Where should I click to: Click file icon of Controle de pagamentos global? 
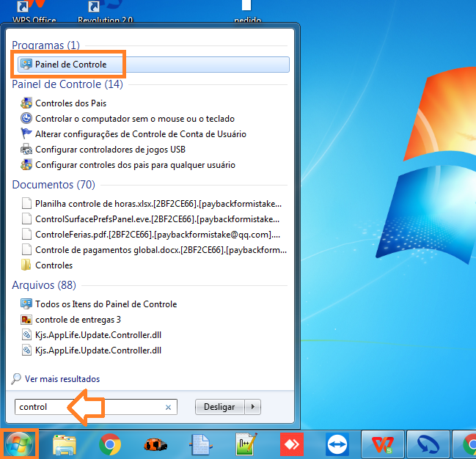point(26,250)
